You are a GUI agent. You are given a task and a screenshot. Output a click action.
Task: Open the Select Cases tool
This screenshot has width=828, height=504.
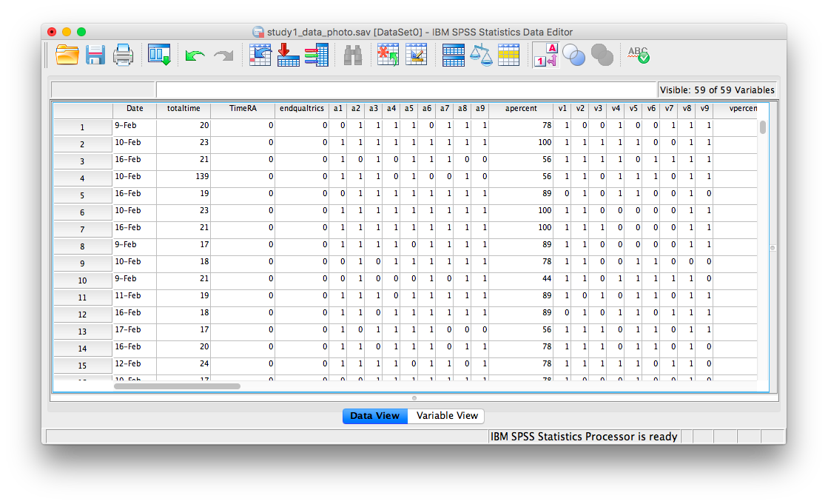[x=508, y=55]
